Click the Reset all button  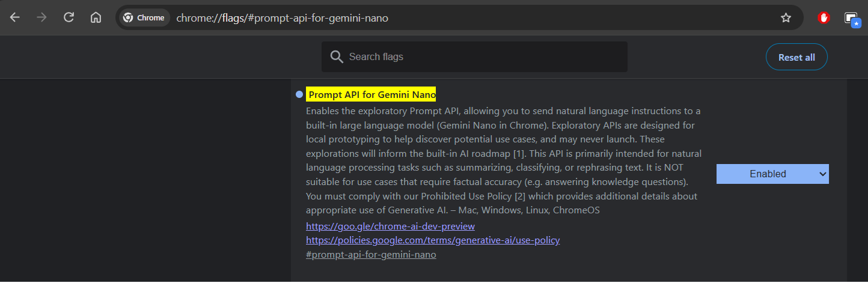tap(796, 57)
